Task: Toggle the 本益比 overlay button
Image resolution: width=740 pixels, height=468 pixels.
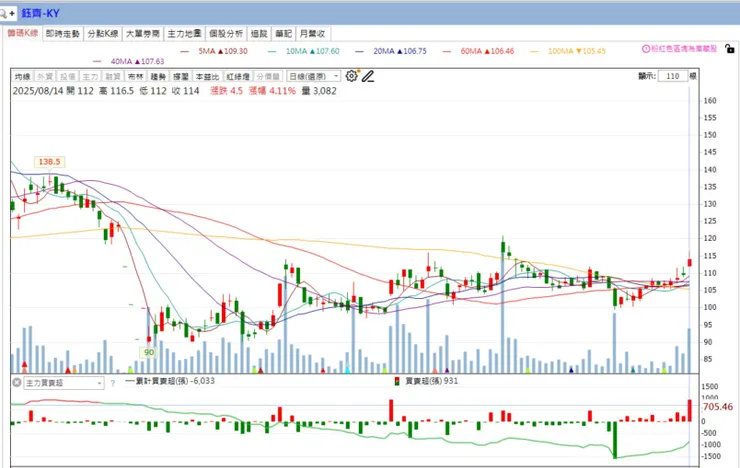Action: coord(208,76)
